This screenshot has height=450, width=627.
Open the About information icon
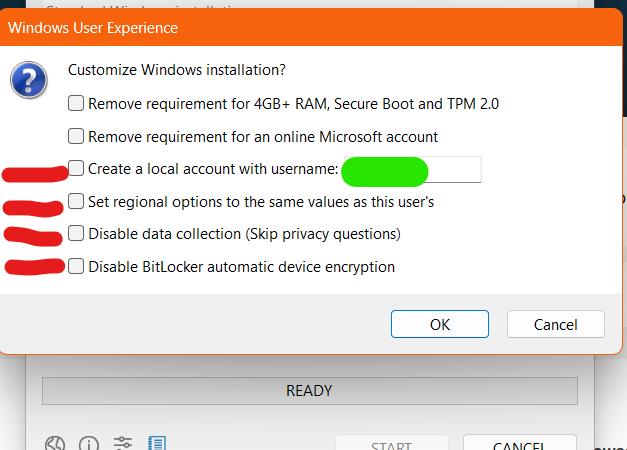tap(90, 444)
